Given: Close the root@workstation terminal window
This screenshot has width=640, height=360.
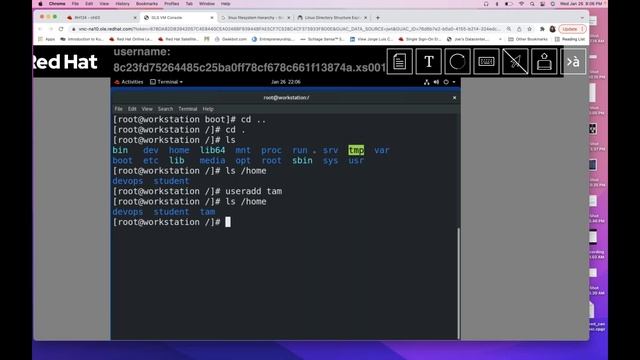Looking at the screenshot, I should pyautogui.click(x=454, y=98).
